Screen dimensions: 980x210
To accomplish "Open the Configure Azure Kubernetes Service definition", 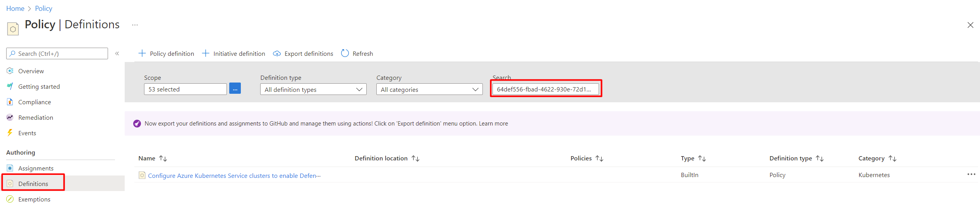I will point(234,176).
